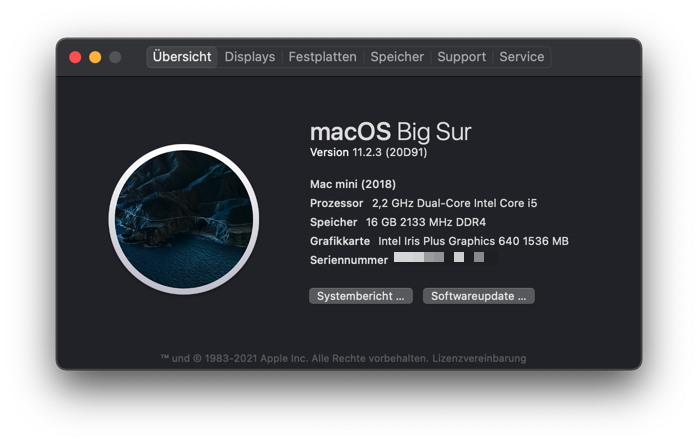Click the blurred Seriennummer value

tap(445, 258)
